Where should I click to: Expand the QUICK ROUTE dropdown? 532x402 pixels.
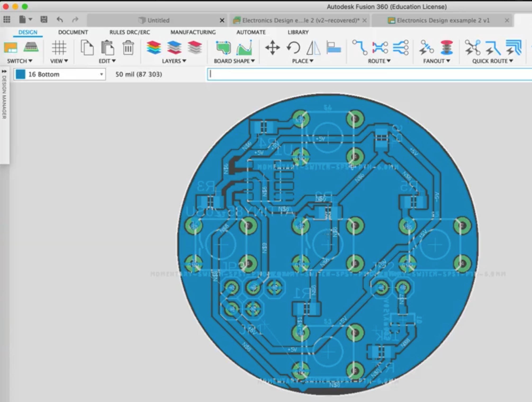(x=493, y=61)
